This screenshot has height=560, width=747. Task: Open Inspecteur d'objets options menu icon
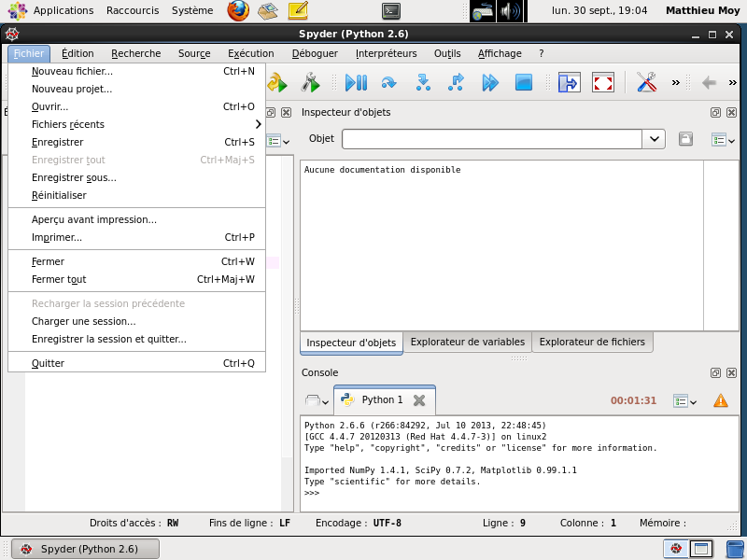tap(723, 139)
